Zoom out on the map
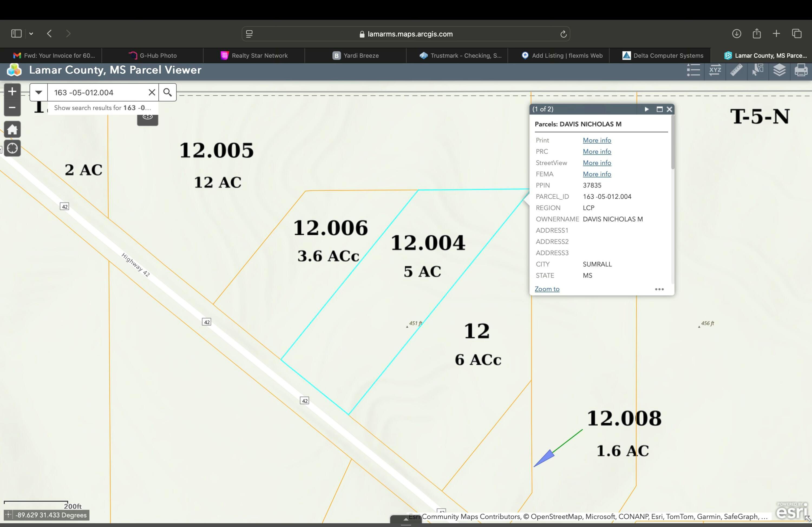Viewport: 812px width, 527px height. tap(12, 107)
